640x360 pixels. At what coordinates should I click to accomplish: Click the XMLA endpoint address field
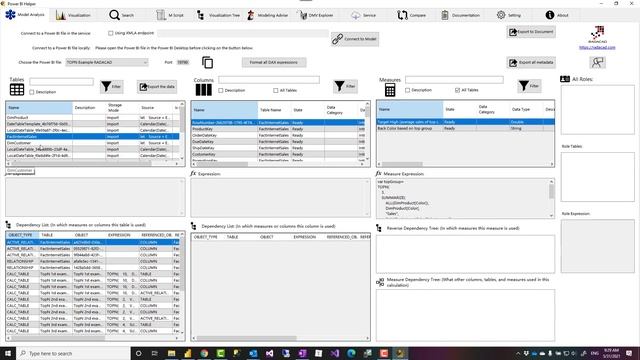(242, 33)
